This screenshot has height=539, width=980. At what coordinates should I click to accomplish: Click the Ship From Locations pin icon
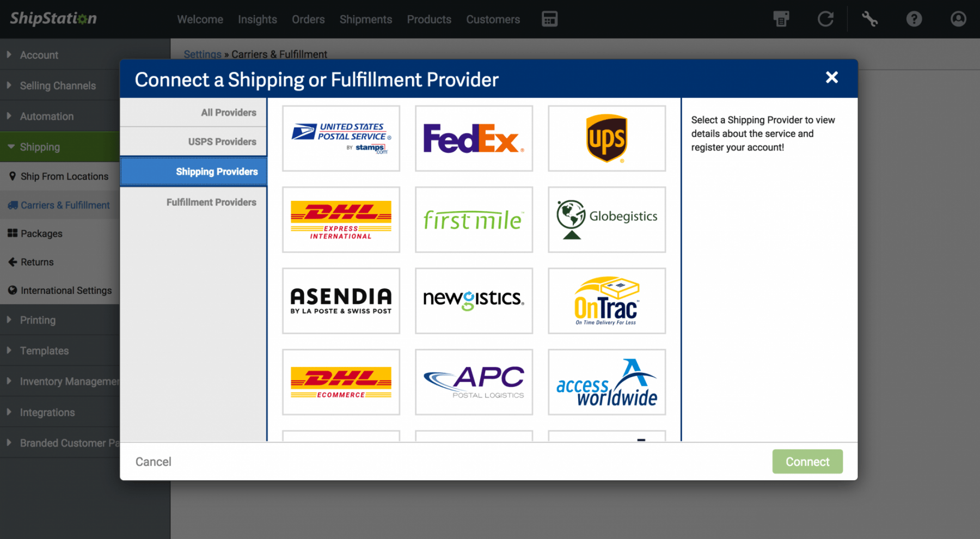tap(13, 176)
